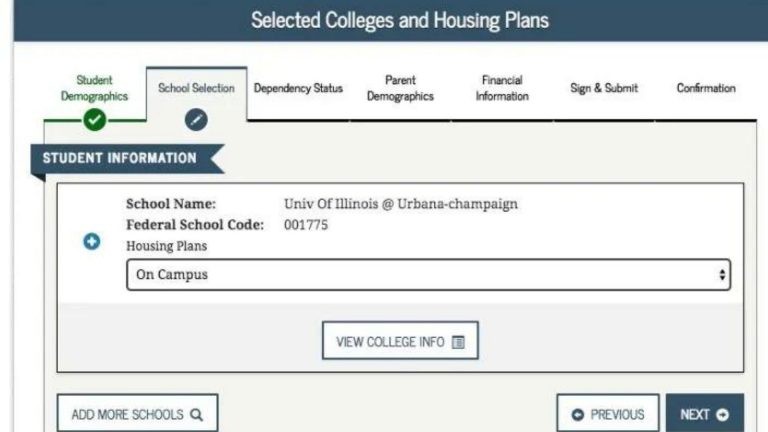Click the green checkmark under Student Demographics
Viewport: 768px width, 432px height.
point(95,120)
